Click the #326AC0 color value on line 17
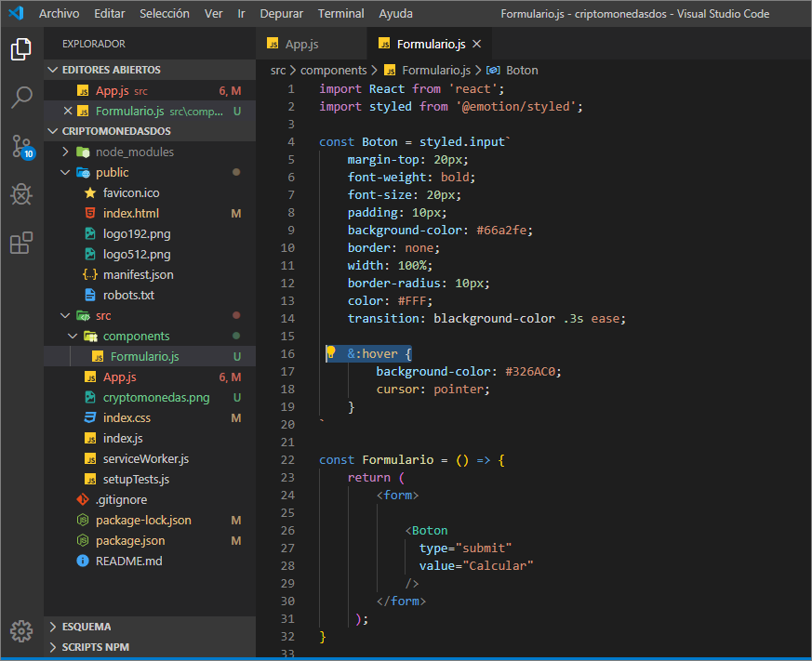 pyautogui.click(x=530, y=371)
